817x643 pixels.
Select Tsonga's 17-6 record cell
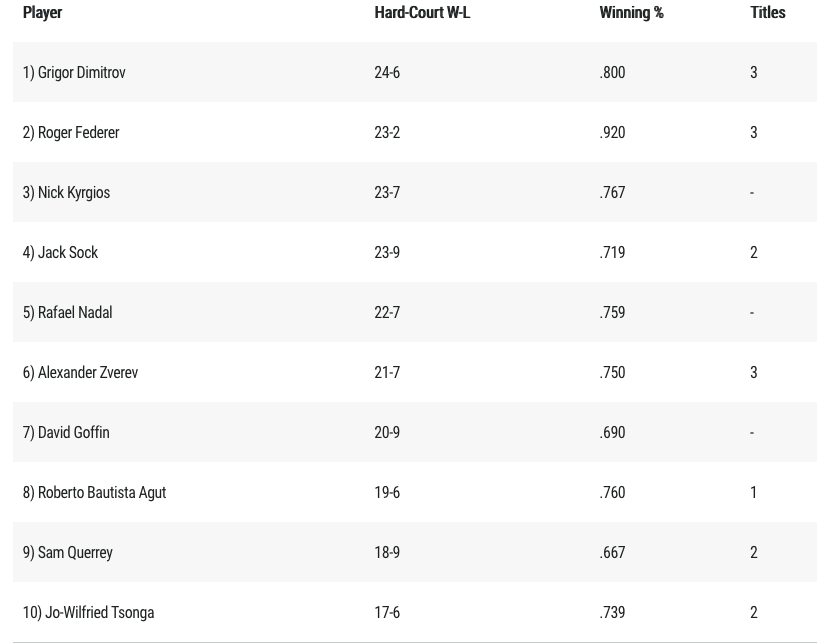pyautogui.click(x=387, y=613)
